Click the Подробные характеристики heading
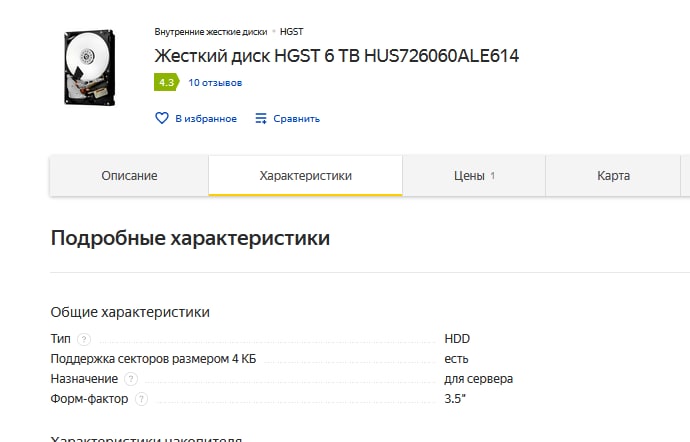Screen dimensions: 690x442 click(x=190, y=238)
